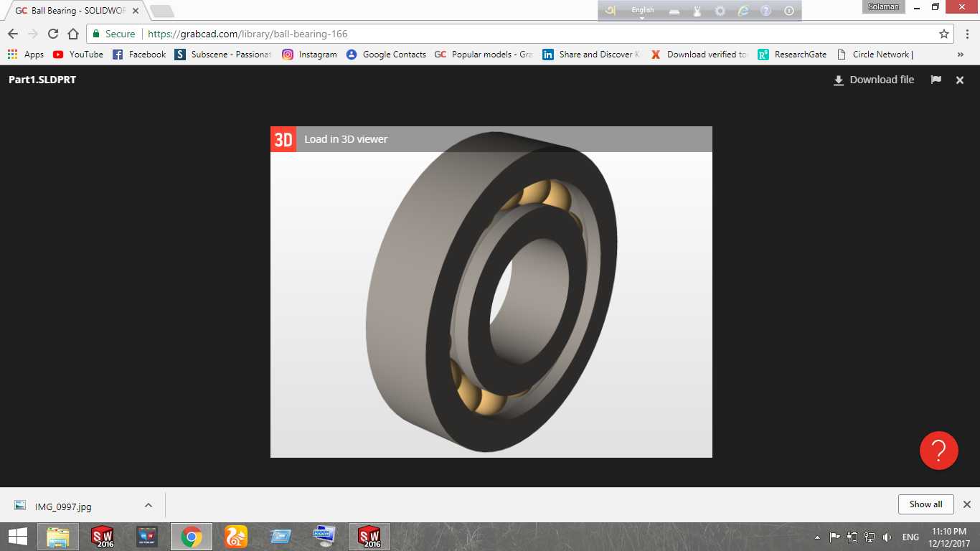The width and height of the screenshot is (980, 551).
Task: Click the help question mark in the language bar
Action: point(766,11)
